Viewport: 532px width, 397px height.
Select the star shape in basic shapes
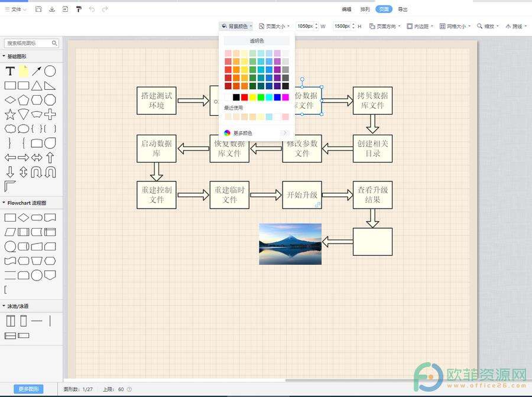(11, 114)
